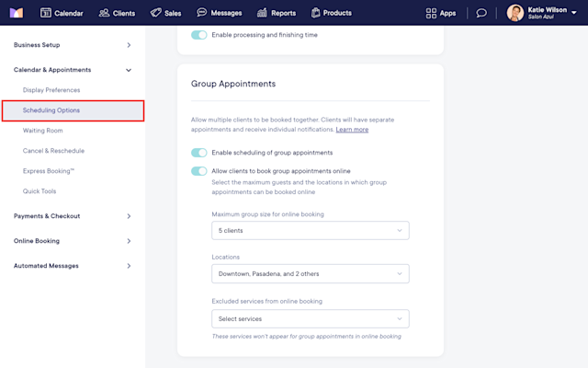Click the Mangomint logo icon

[17, 13]
